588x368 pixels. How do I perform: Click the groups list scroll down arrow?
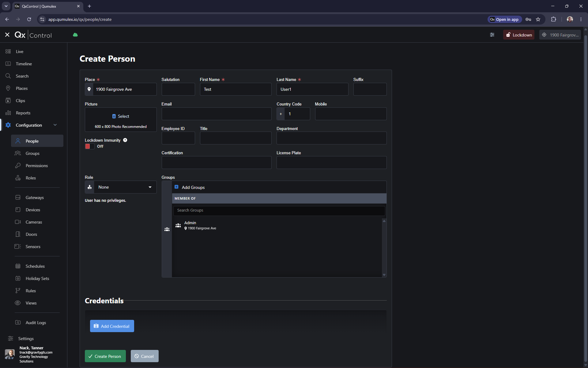[x=384, y=275]
